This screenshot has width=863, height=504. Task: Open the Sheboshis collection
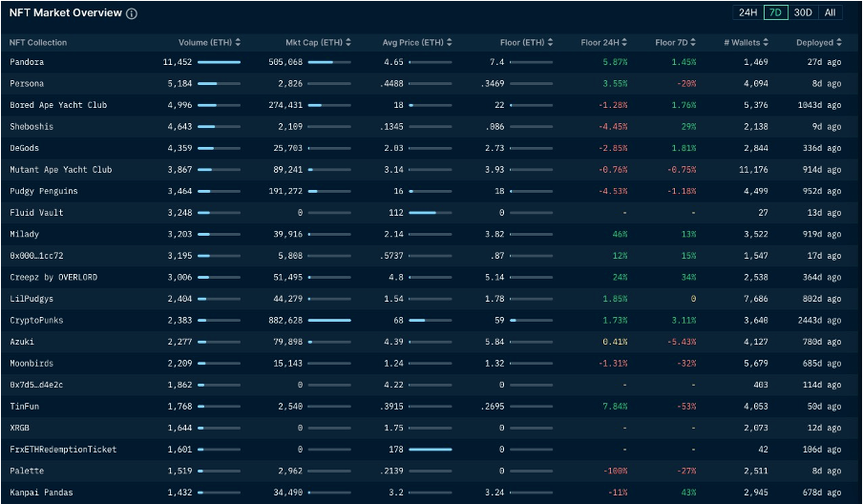(x=32, y=127)
